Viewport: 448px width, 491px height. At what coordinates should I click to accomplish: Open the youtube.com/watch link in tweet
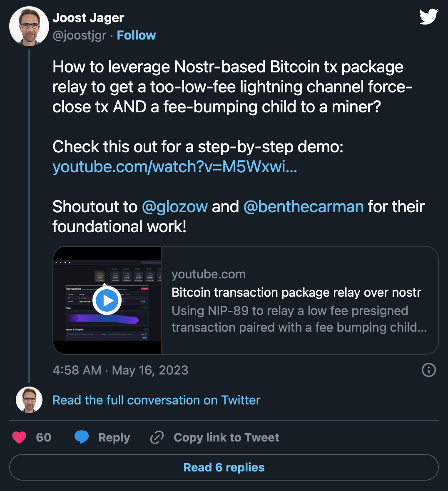point(174,167)
